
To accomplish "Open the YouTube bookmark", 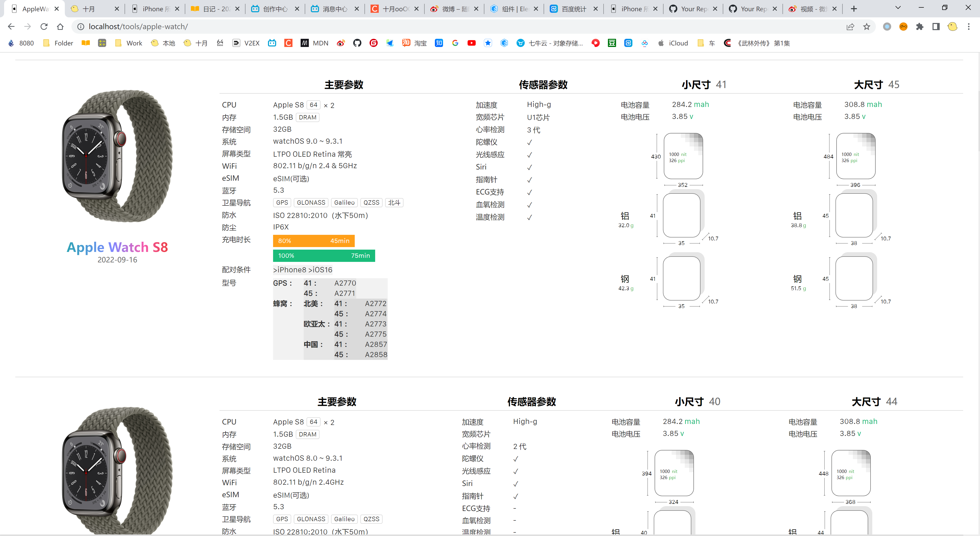I will [x=471, y=43].
